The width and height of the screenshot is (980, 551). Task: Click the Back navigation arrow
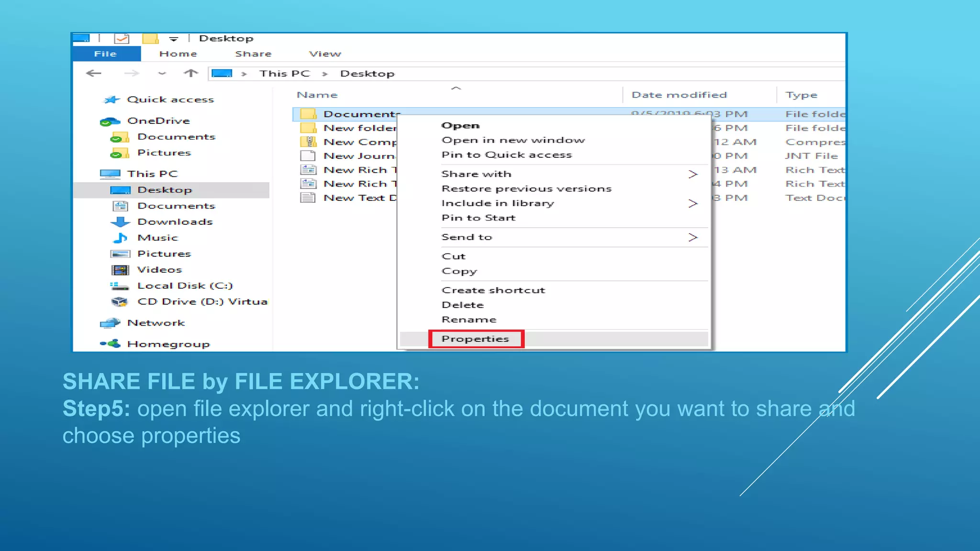[94, 73]
